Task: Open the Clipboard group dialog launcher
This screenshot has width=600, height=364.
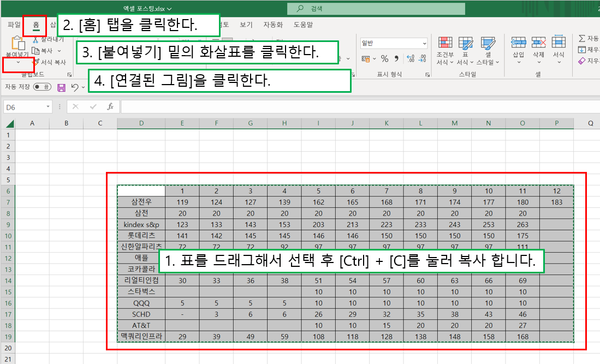Action: click(x=69, y=75)
